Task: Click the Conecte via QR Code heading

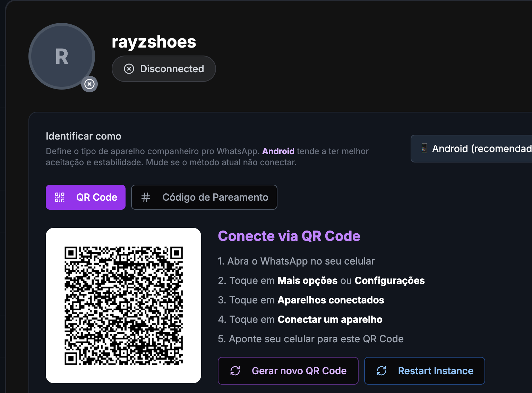Action: (289, 236)
